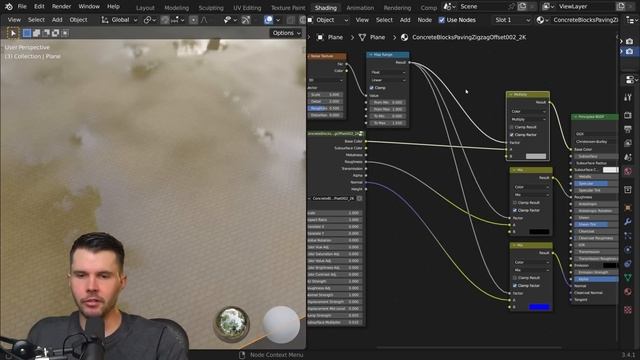Open the Render menu

point(61,7)
